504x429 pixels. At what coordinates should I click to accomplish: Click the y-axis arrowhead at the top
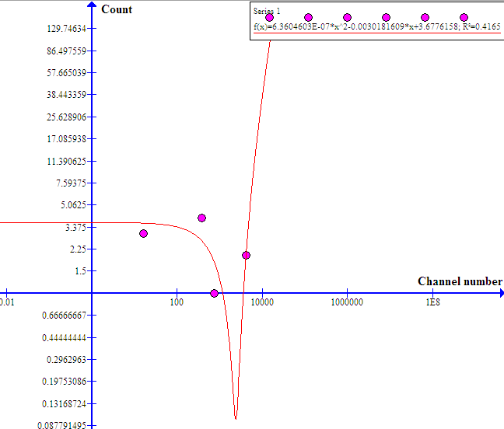92,6
